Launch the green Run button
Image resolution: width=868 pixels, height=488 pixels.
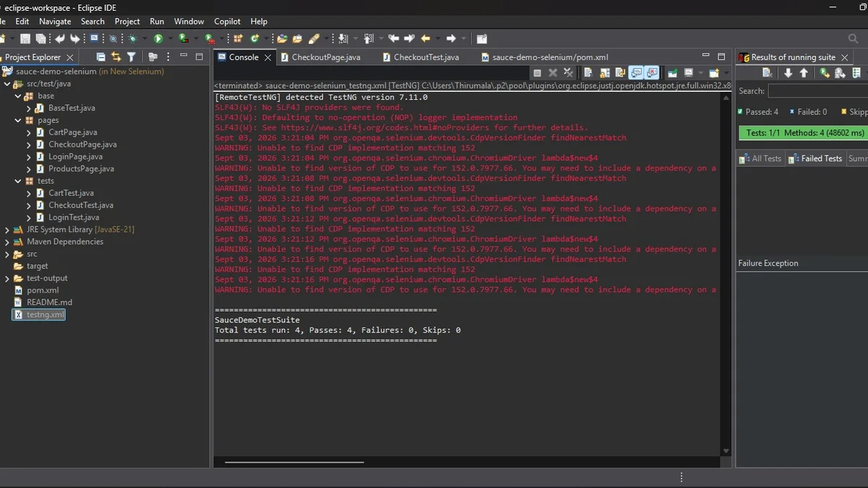coord(158,38)
